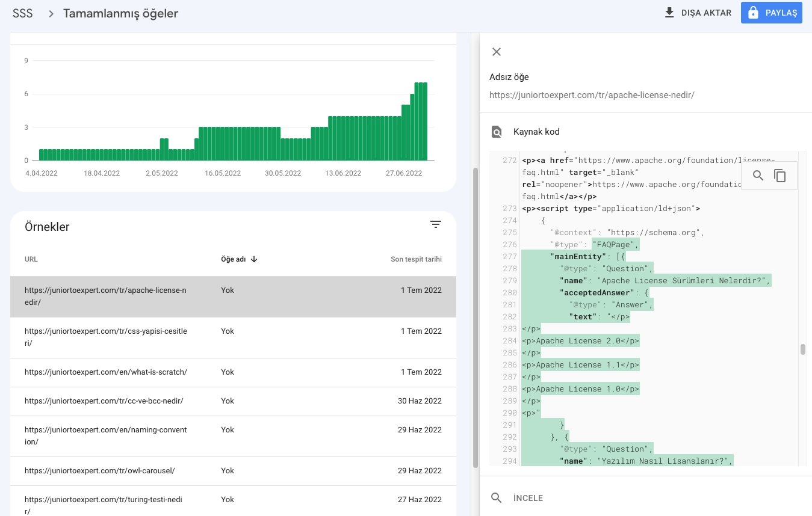Select the css-yapisi-cesitleri row
Image resolution: width=812 pixels, height=516 pixels.
tap(105, 337)
